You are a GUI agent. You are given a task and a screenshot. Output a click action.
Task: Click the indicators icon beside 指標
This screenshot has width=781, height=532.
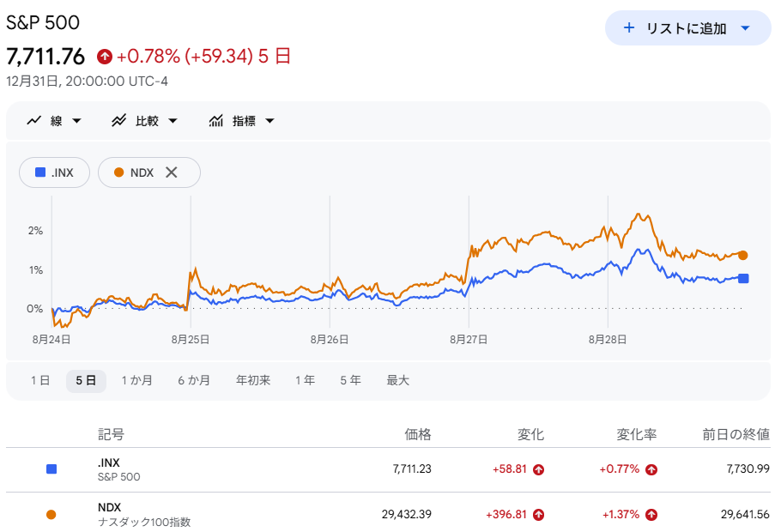[x=215, y=120]
